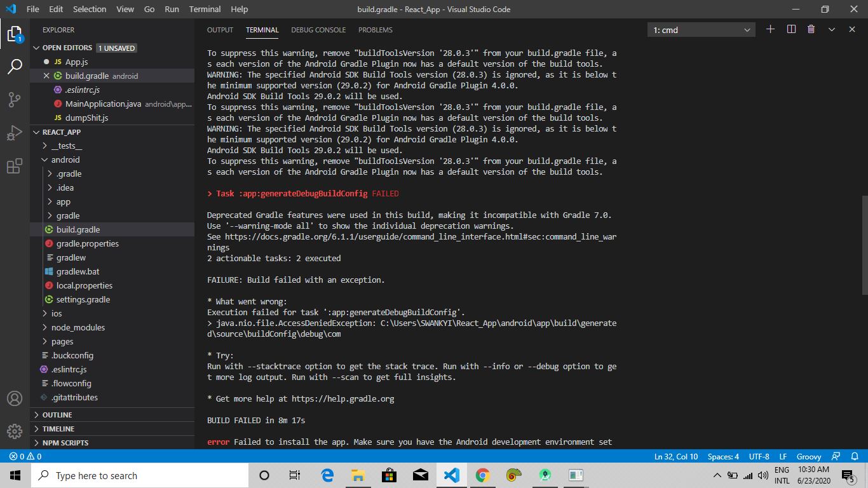This screenshot has width=868, height=488.
Task: Open the Search view icon
Action: coord(15,66)
